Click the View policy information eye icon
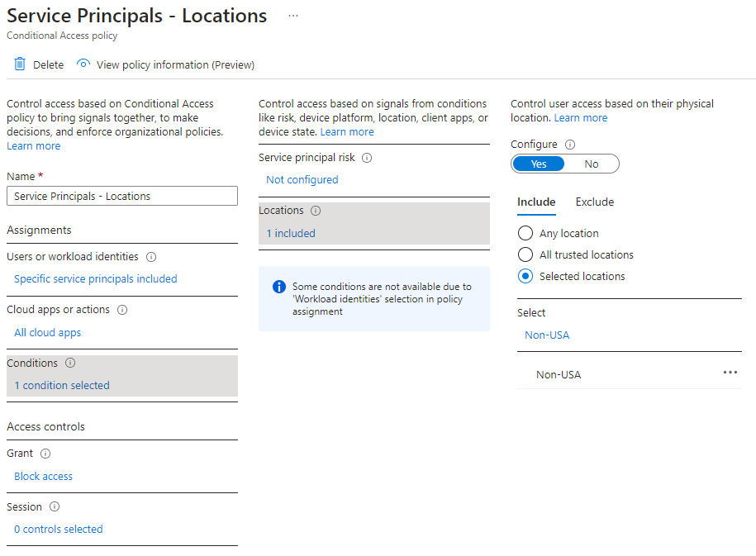756x556 pixels. click(x=83, y=64)
